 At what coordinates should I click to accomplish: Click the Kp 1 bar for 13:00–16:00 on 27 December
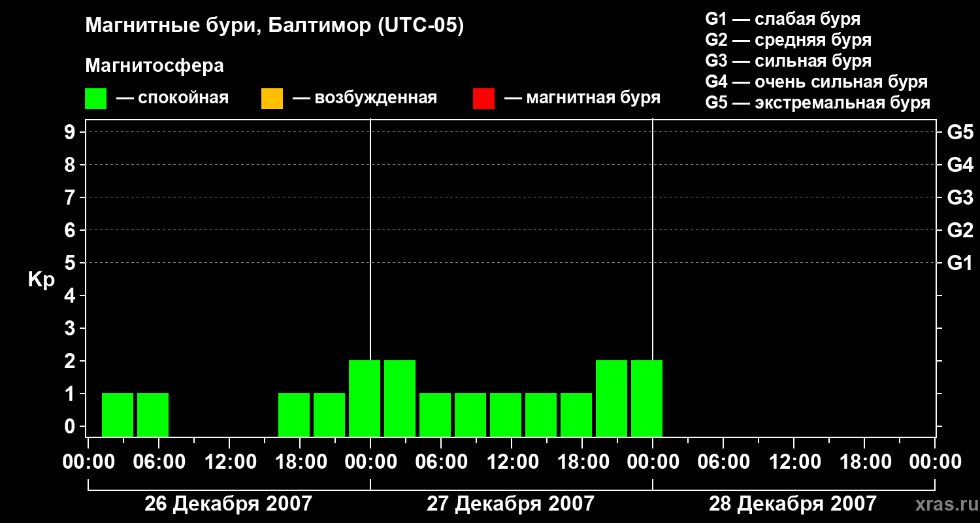click(x=541, y=414)
